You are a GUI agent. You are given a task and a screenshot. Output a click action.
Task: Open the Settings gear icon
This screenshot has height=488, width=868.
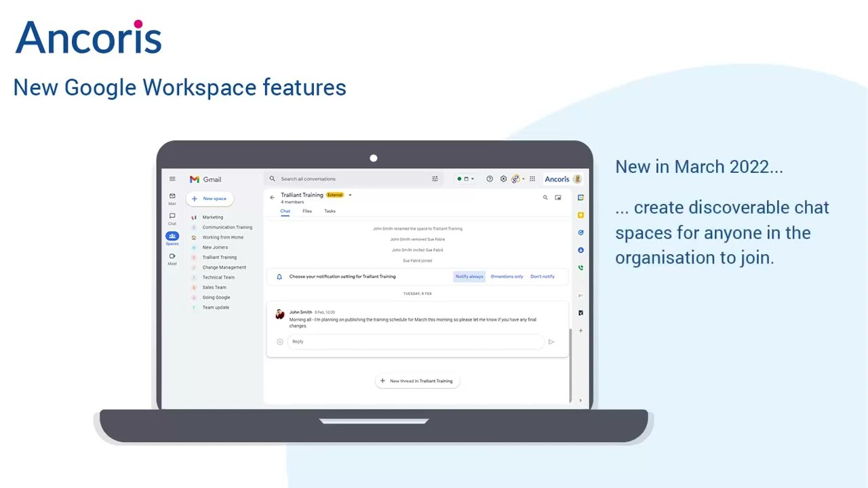(503, 179)
